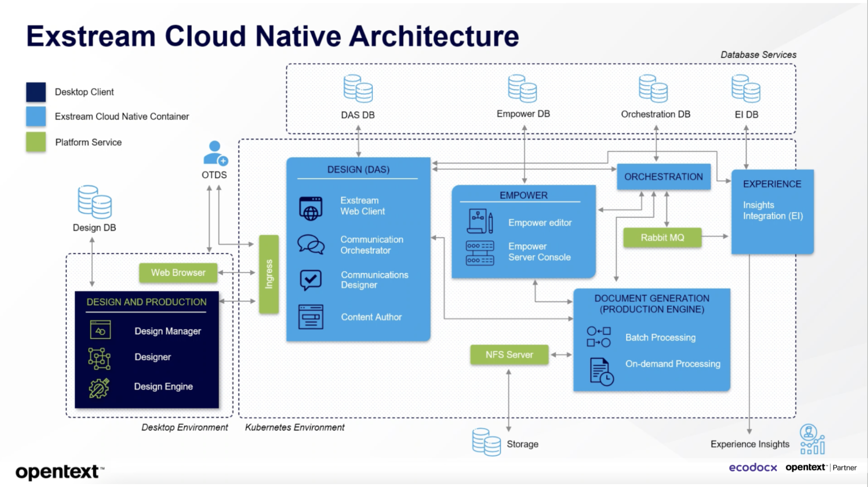Open the Rabbit MQ service block
The height and width of the screenshot is (487, 868).
point(662,237)
